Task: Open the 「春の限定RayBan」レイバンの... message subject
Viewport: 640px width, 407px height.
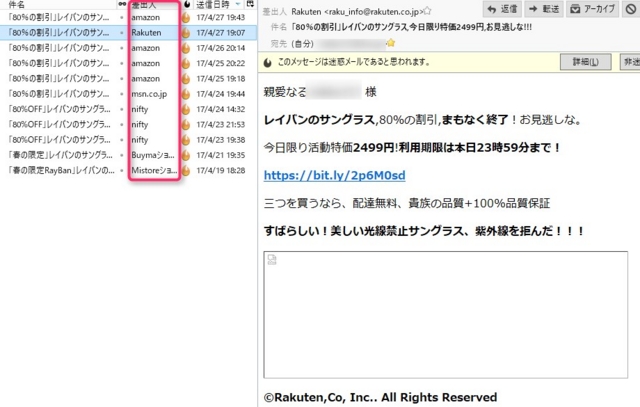Action: point(61,171)
